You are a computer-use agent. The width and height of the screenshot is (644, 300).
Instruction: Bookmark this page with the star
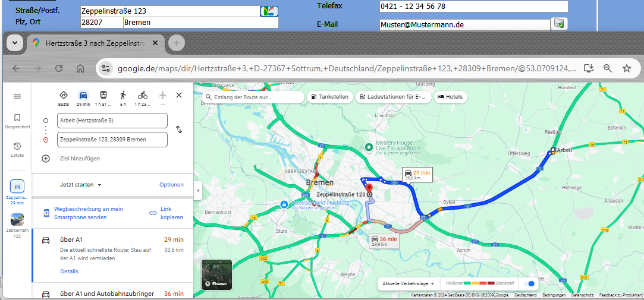point(626,68)
